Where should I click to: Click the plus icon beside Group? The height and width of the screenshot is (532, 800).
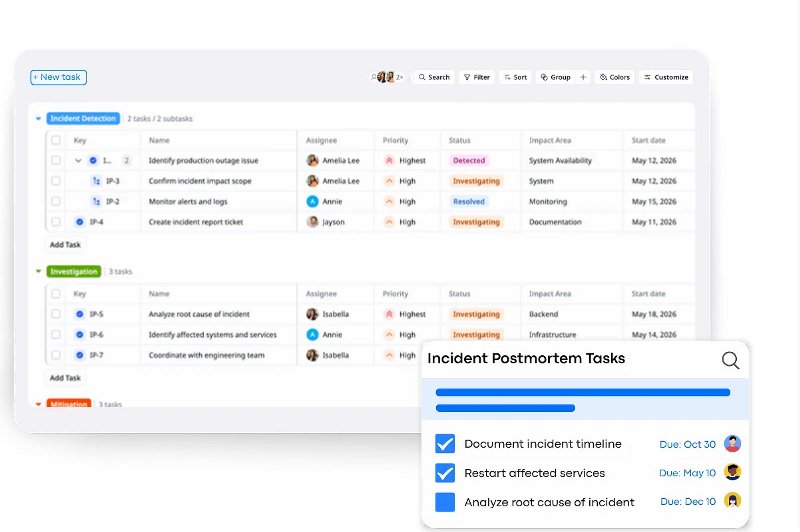(583, 77)
